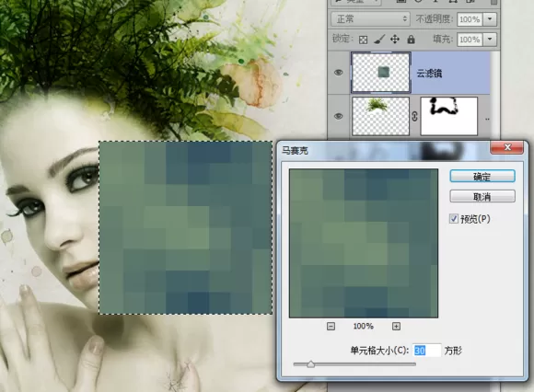This screenshot has height=392, width=534.
Task: Click the mosaic preview image in dialog
Action: pos(364,243)
